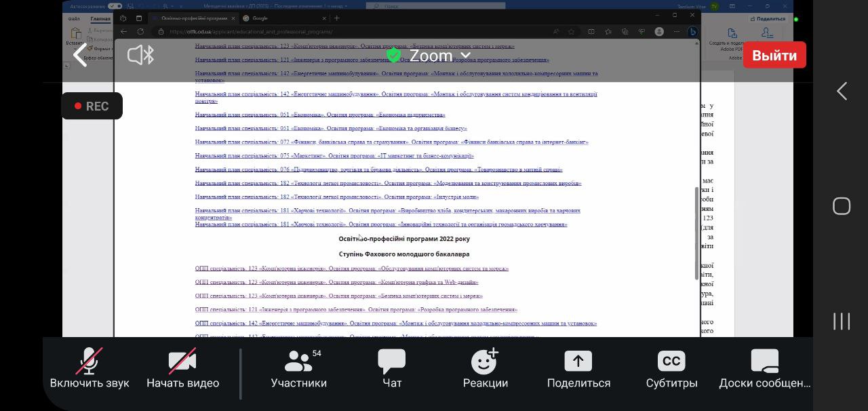Open ОПП 142 холодильно-компресорних машин link
868x411 pixels.
click(x=396, y=323)
